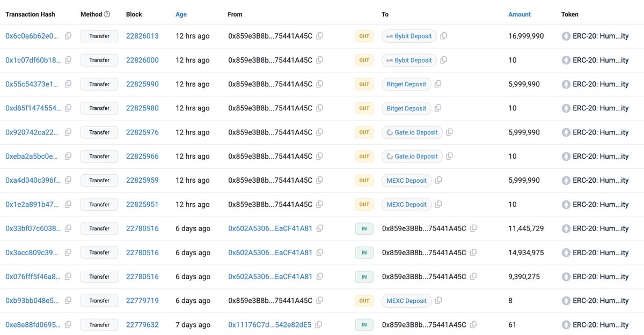This screenshot has height=335, width=644.
Task: Copy transaction hash 0x6c0a6b62e0
Action: (x=68, y=36)
